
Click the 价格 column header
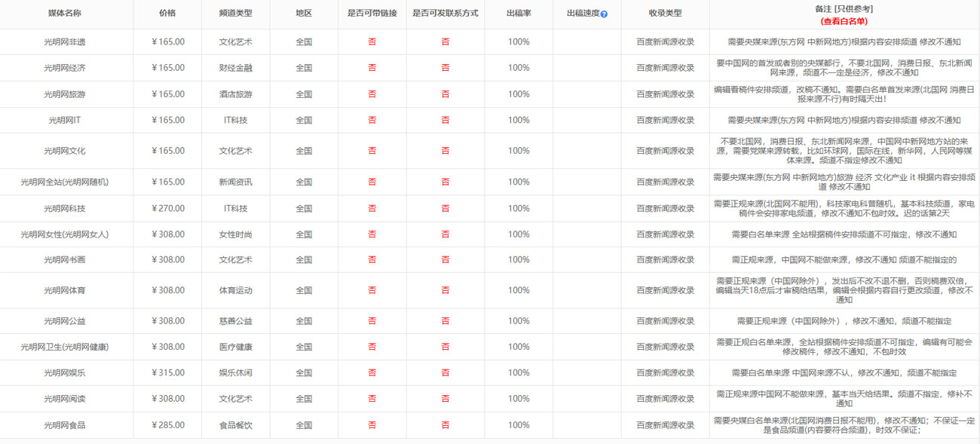(x=167, y=14)
